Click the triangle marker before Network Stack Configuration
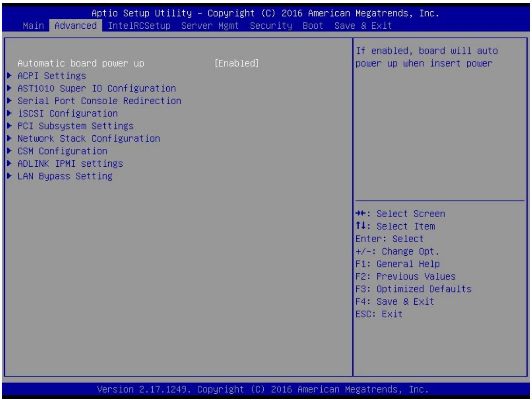Screen dimensions: 532x400 (x=9, y=138)
